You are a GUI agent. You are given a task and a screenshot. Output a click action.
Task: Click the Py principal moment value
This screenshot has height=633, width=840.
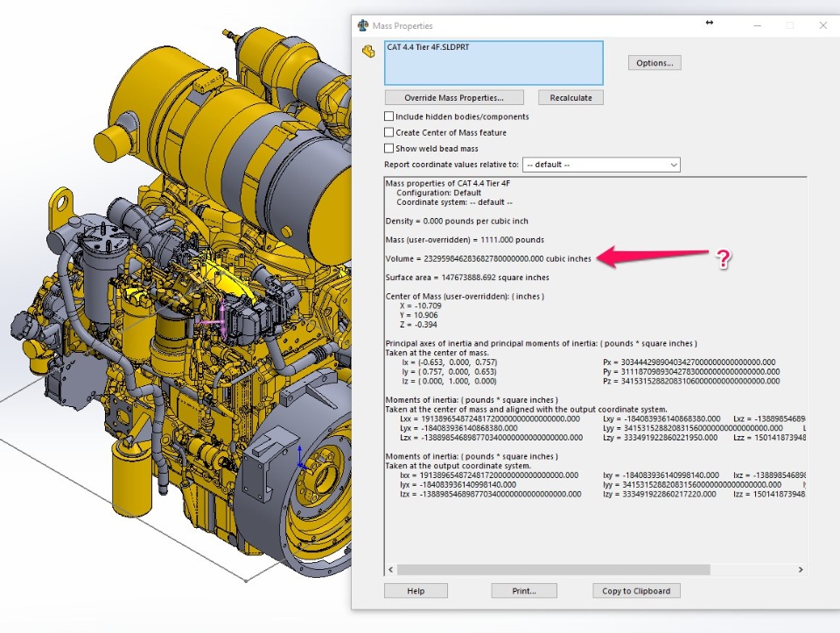click(691, 371)
